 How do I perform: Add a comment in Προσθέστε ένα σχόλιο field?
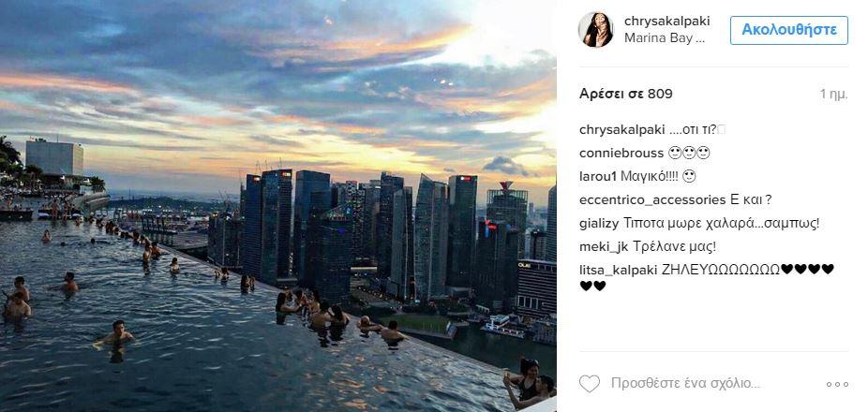pos(686,383)
